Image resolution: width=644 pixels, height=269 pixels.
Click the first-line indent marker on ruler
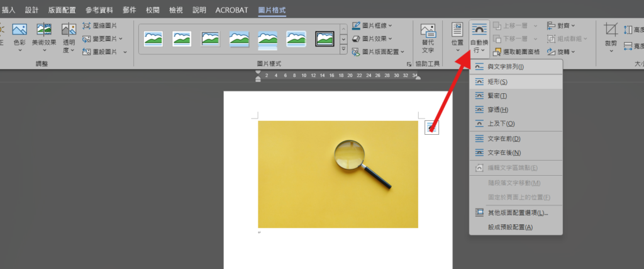(x=258, y=72)
